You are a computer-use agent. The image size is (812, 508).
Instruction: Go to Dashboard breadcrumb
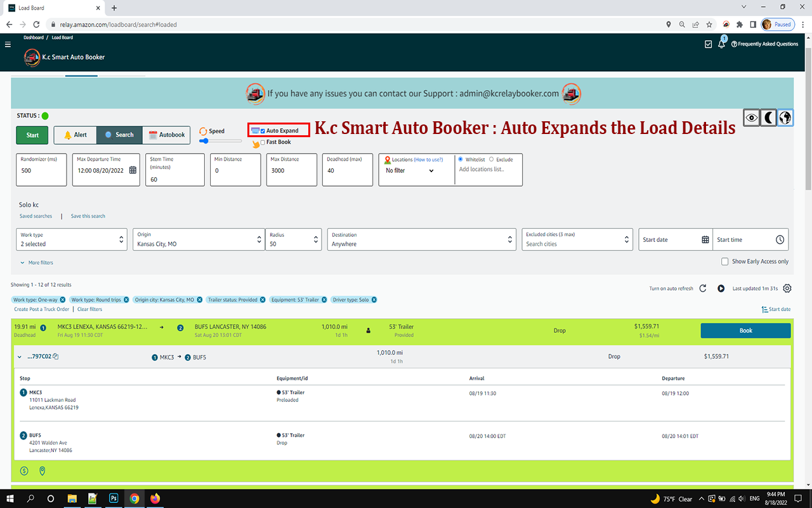point(34,37)
